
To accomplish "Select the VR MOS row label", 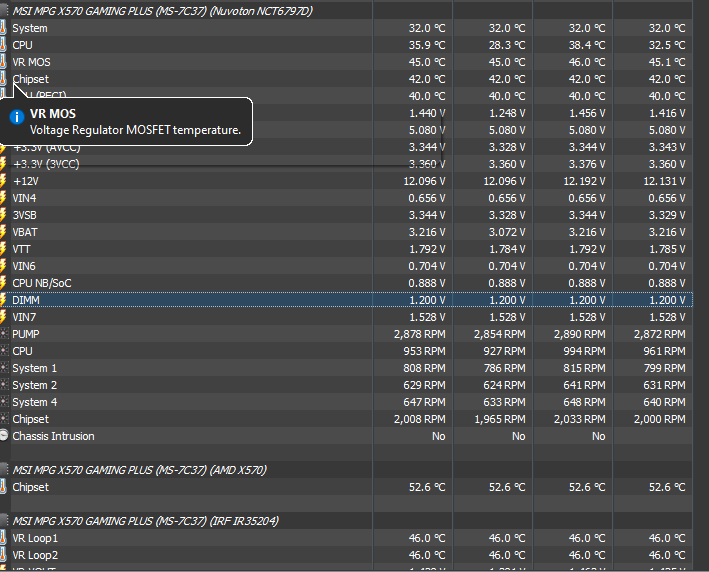I will point(31,62).
